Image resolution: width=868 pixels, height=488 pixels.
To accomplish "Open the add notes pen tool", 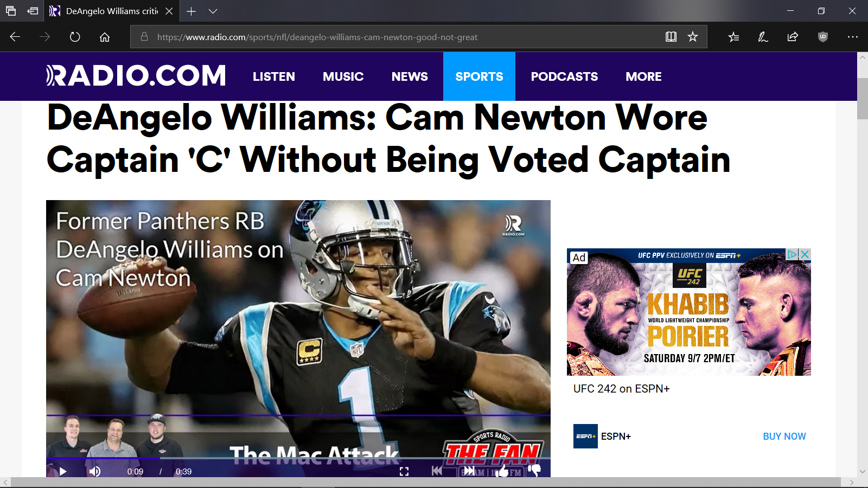I will pos(763,37).
